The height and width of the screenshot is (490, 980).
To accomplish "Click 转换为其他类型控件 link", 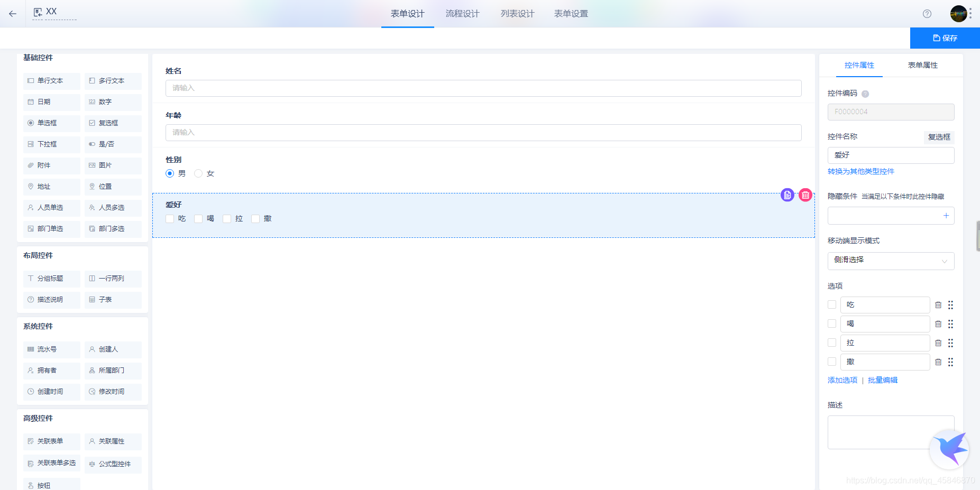I will [x=861, y=171].
